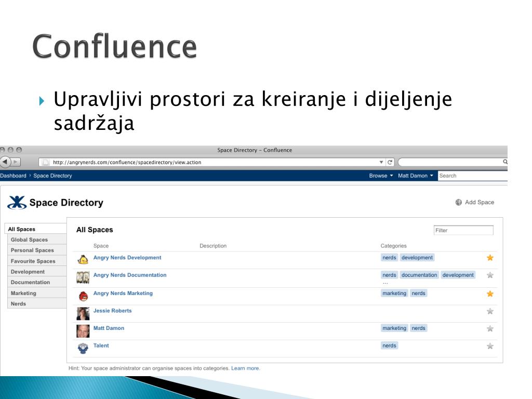Click 'marketing' tag on Matt Damon row
532x399 pixels.
(x=394, y=328)
